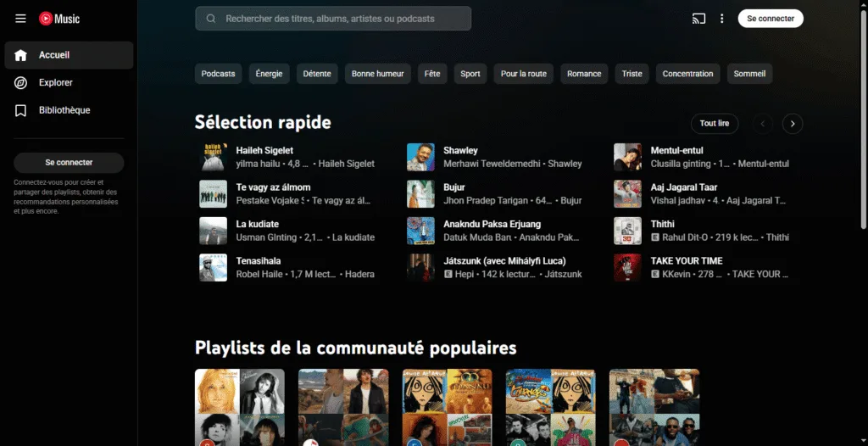The image size is (868, 446).
Task: Open artist Robel Haile link
Action: (259, 274)
